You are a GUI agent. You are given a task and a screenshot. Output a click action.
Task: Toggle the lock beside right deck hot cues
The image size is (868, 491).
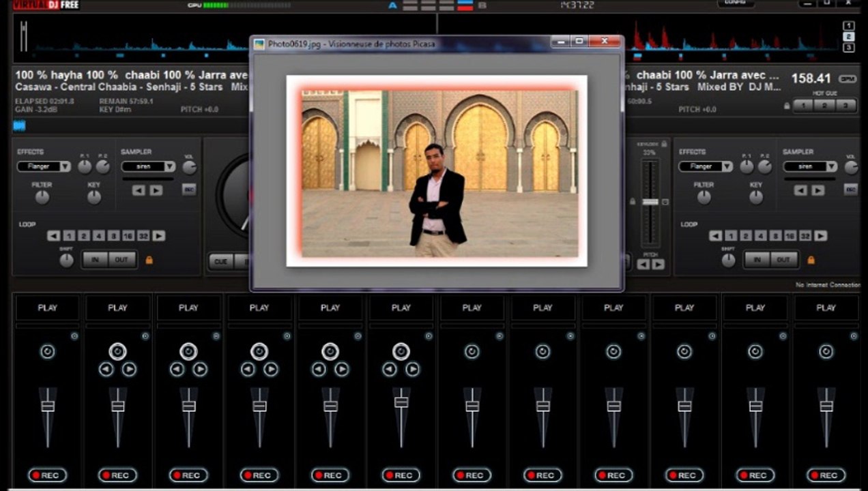pyautogui.click(x=787, y=106)
